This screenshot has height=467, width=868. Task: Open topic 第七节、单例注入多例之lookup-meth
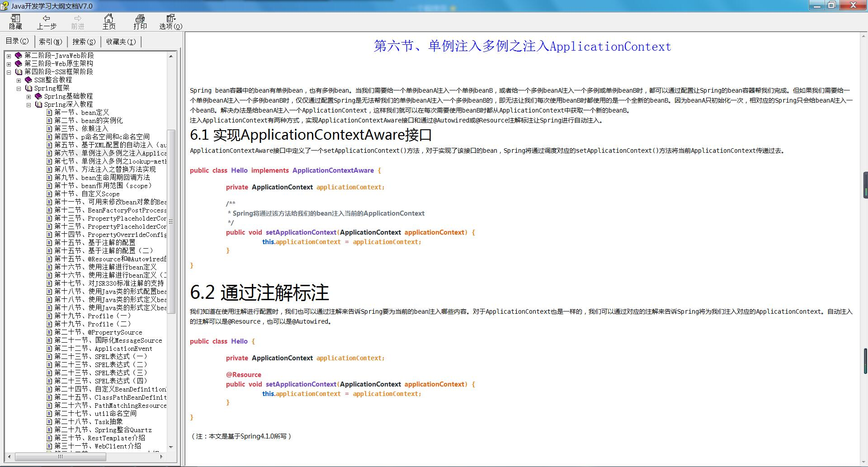pos(110,161)
